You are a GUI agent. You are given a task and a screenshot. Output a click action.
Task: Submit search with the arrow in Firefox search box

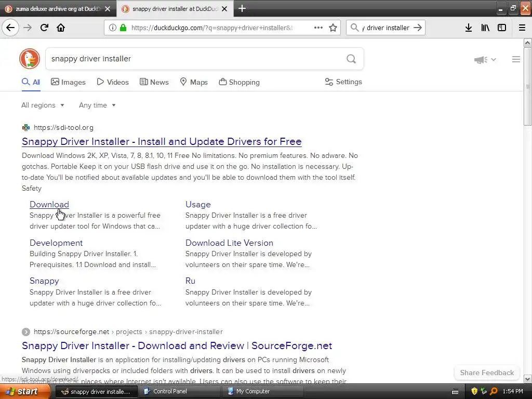pyautogui.click(x=418, y=28)
